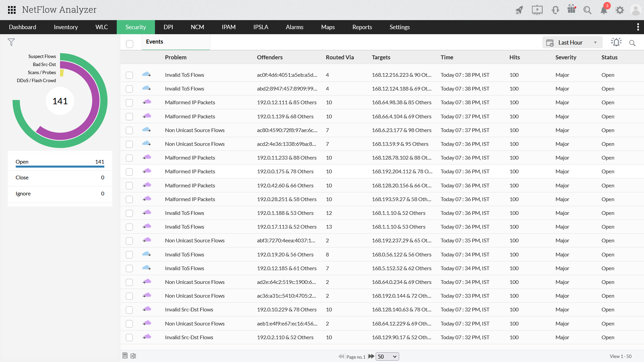Open the Reports menu tab
This screenshot has width=644, height=362.
[x=362, y=27]
